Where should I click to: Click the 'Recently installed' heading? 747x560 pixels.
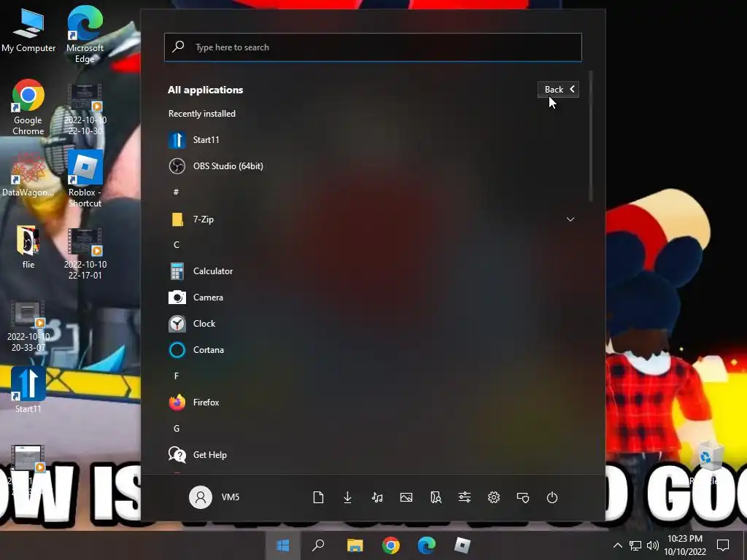click(202, 113)
